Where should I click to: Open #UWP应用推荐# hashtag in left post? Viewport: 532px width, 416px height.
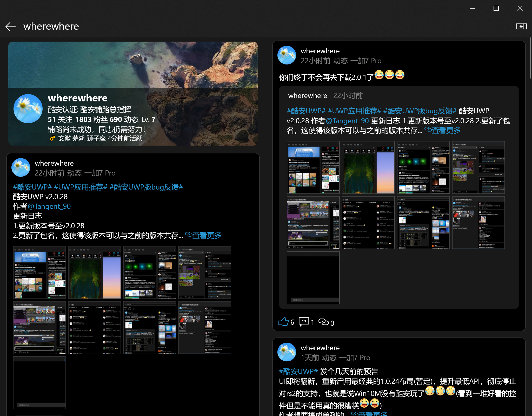(81, 187)
